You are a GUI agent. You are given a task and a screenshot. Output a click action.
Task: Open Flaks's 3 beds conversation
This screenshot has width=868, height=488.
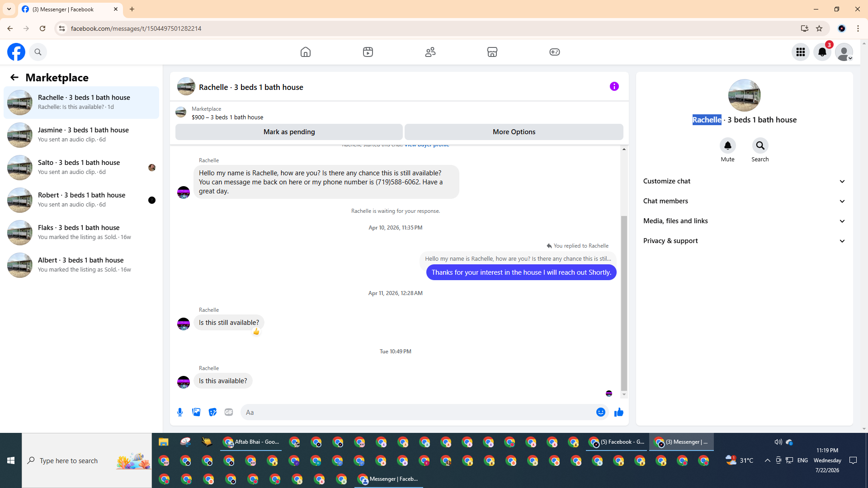click(81, 233)
